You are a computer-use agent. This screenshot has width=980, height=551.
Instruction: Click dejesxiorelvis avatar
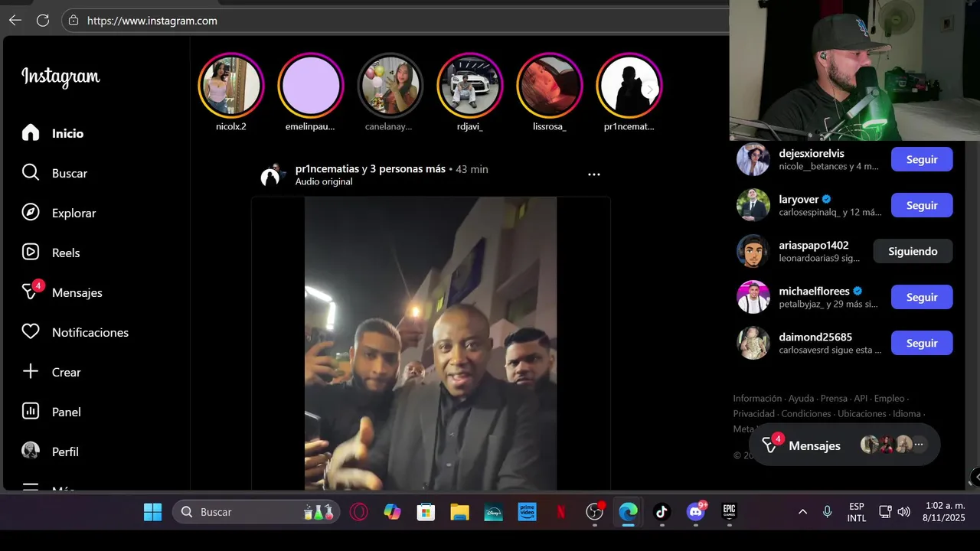(753, 159)
